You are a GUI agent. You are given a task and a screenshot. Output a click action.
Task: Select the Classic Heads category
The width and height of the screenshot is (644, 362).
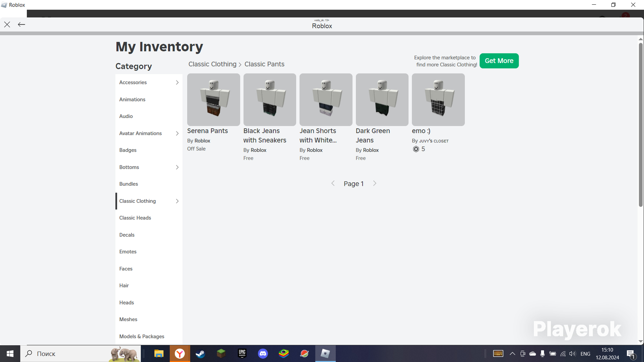point(149,218)
